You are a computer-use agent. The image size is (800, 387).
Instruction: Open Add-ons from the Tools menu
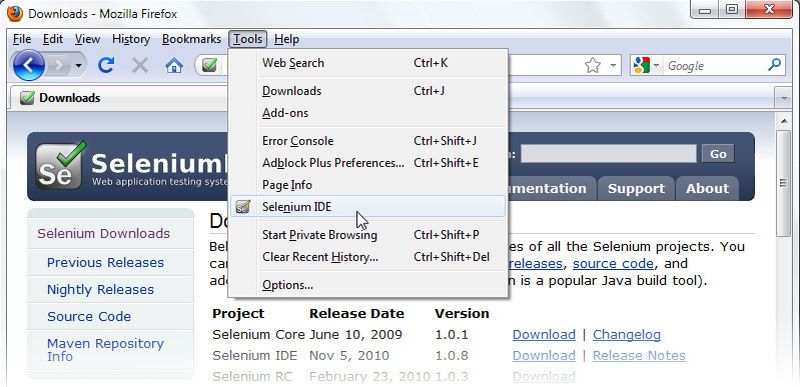(x=367, y=113)
